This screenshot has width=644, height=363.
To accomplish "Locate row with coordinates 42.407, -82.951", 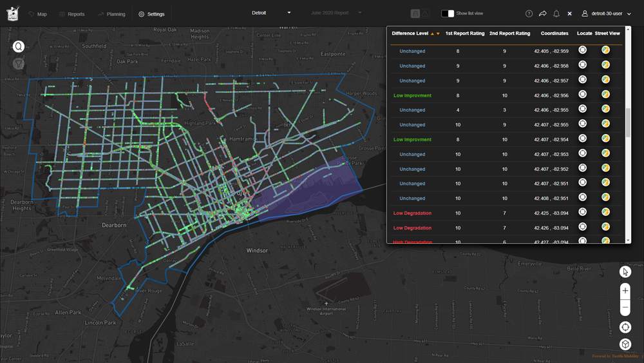I will (x=582, y=182).
